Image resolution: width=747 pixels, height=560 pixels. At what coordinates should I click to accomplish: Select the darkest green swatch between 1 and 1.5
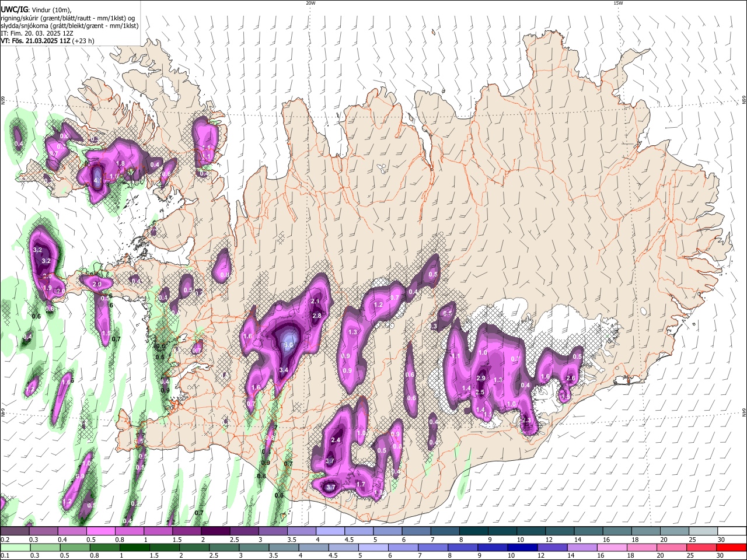coord(135,547)
